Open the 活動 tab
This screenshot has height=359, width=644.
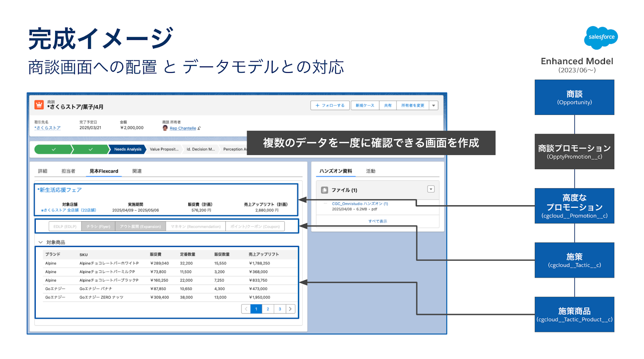[371, 171]
